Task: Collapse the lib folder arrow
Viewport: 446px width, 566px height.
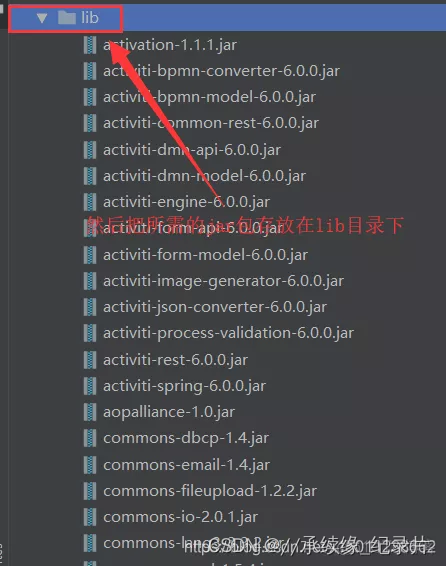Action: coord(42,18)
